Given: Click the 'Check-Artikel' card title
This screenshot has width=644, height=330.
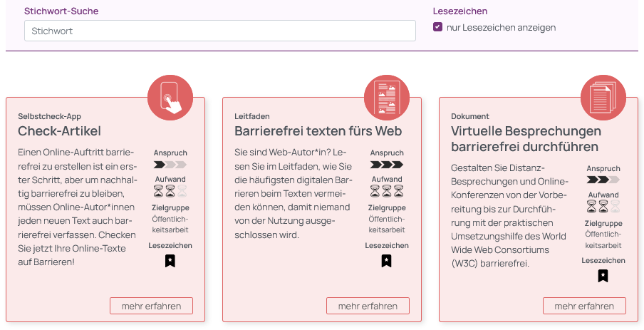Looking at the screenshot, I should coord(60,131).
